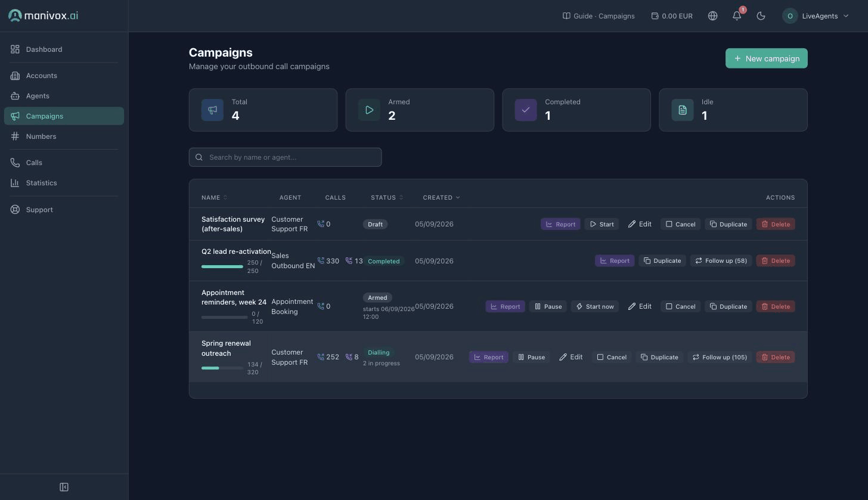Click Follow up (58) button

(721, 260)
